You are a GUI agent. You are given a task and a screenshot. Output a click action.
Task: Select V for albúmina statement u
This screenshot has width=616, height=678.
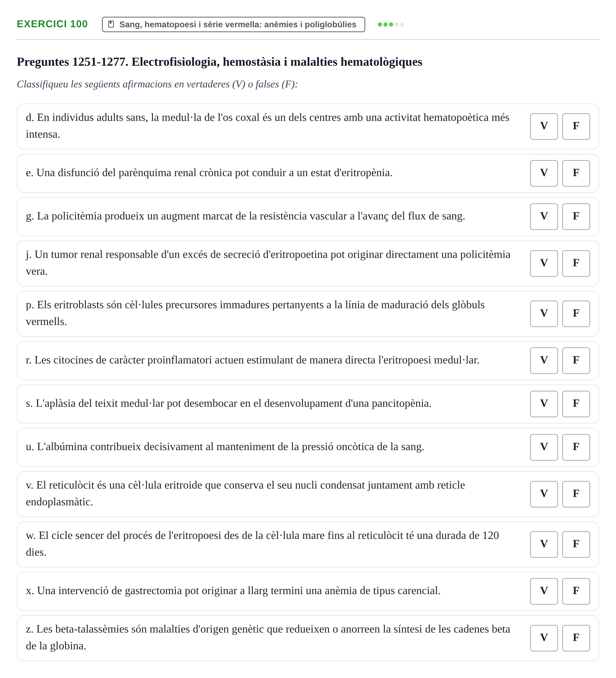[544, 447]
